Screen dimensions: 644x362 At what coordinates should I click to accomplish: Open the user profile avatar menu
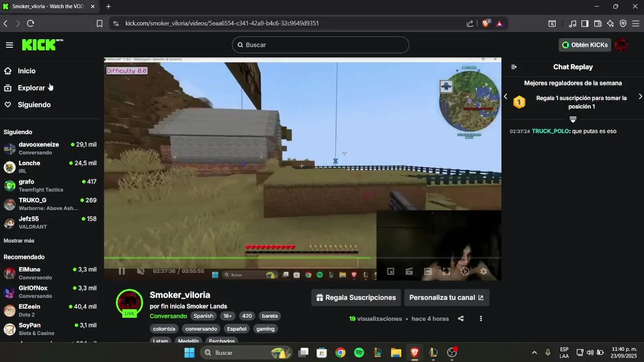click(x=621, y=45)
